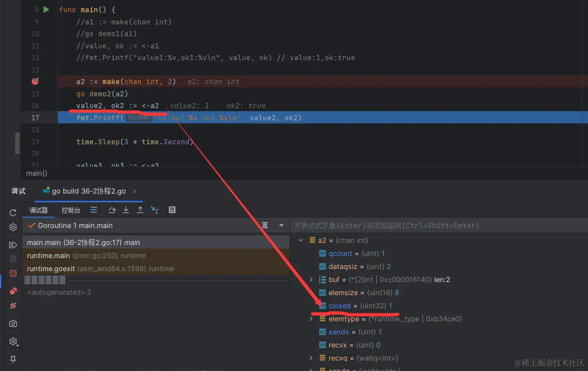Select the qcount variable row
Image resolution: width=588 pixels, height=371 pixels.
439,253
